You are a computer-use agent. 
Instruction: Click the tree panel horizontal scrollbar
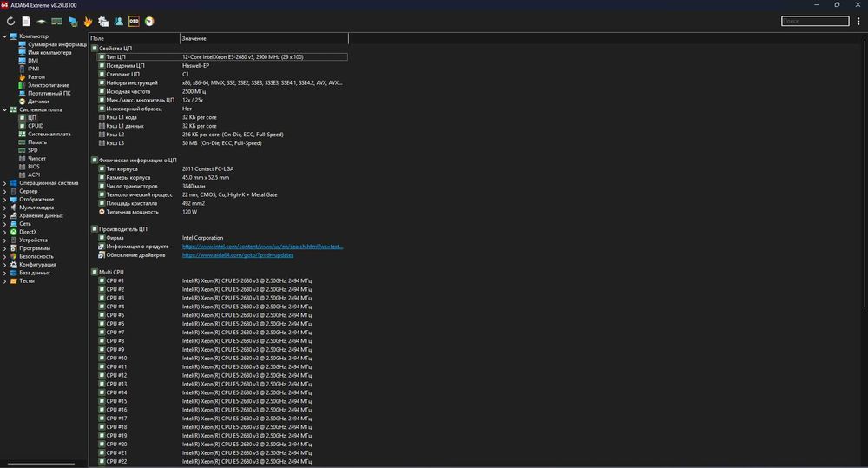click(x=41, y=464)
